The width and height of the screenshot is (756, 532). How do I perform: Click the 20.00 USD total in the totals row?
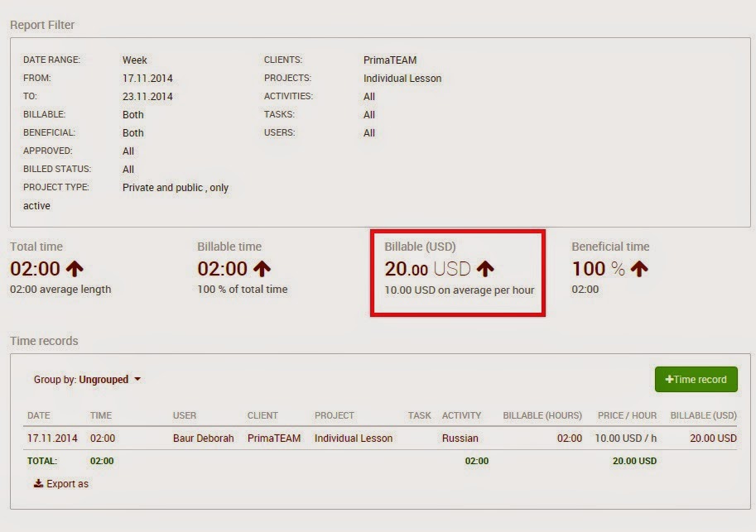[x=634, y=461]
